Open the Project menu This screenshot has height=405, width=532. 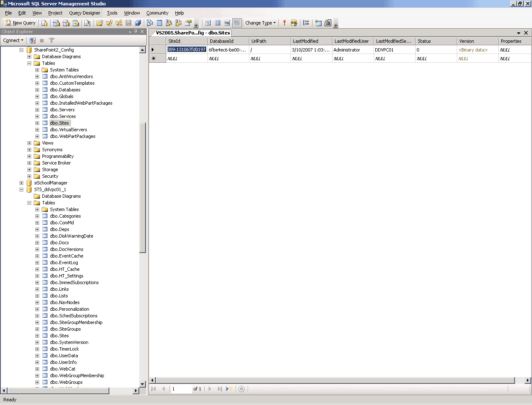[55, 13]
